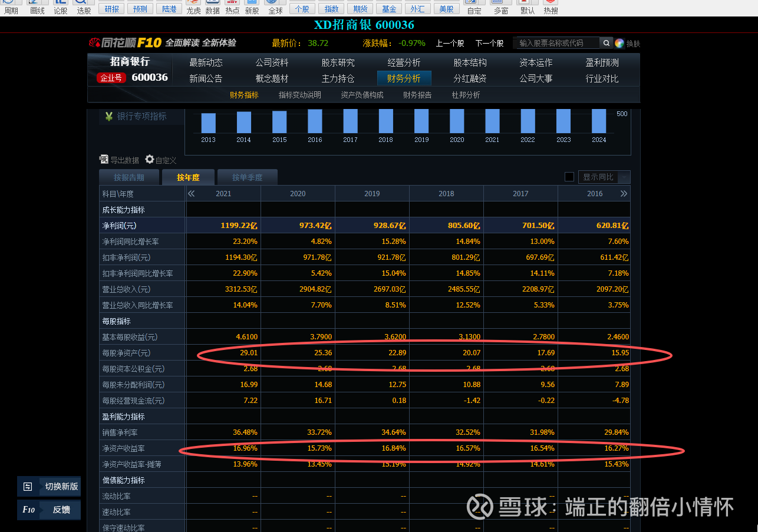Click the 研报 research report button
Screen dimensions: 758x532
pos(112,8)
